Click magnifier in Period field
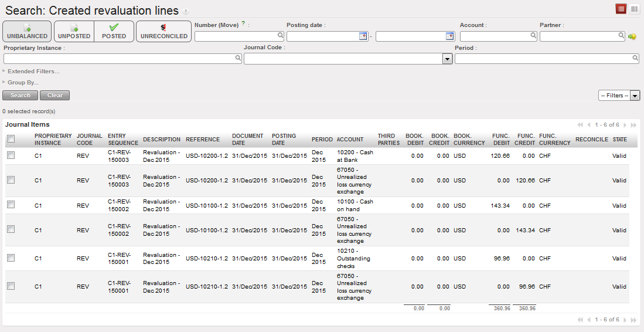 [635, 59]
